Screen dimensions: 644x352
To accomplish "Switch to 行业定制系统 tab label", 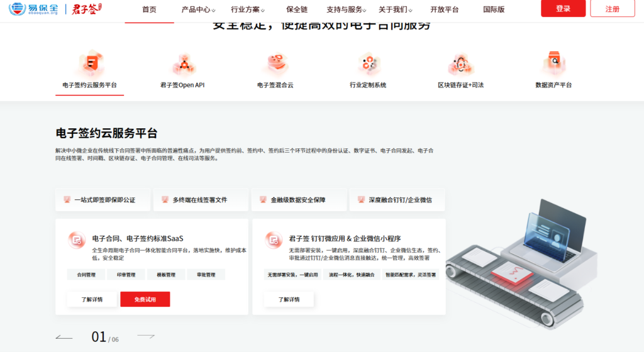I will [368, 85].
